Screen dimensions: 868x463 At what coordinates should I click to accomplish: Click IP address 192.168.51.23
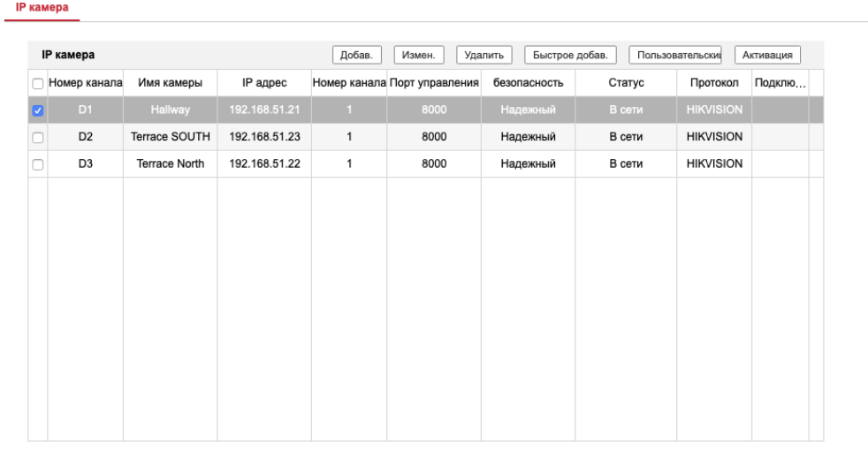pyautogui.click(x=264, y=137)
